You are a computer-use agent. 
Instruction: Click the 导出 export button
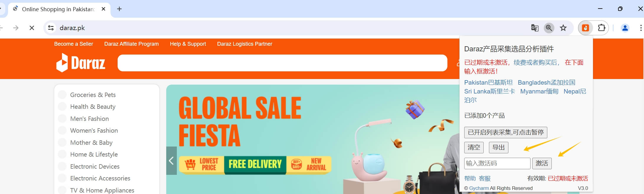(x=498, y=147)
